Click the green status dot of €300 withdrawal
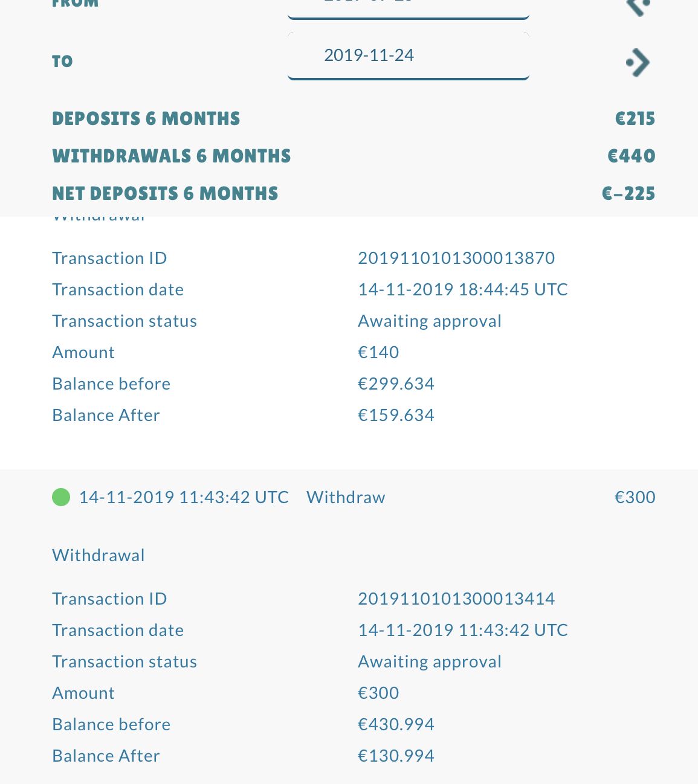 tap(61, 497)
